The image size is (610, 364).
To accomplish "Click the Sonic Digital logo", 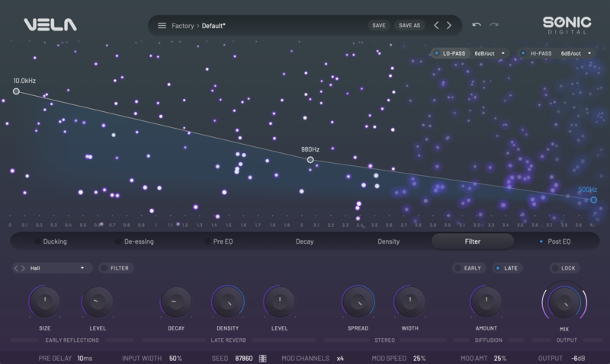I will pos(567,25).
